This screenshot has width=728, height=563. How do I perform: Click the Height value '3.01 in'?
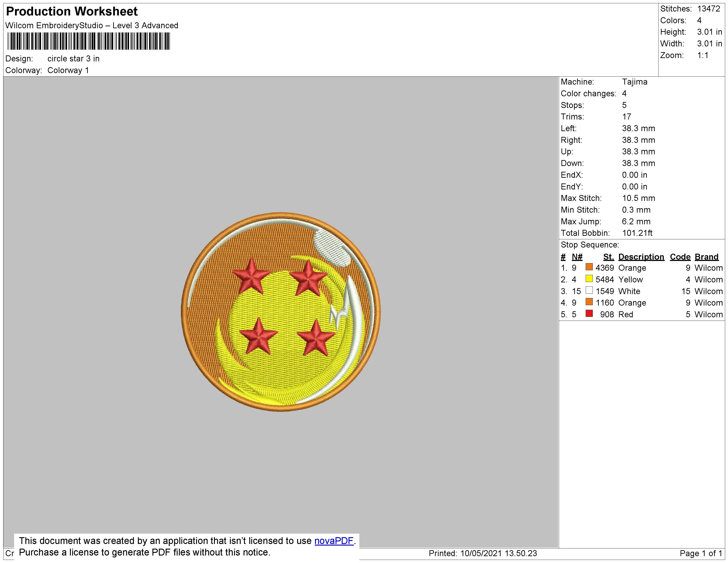click(x=709, y=32)
